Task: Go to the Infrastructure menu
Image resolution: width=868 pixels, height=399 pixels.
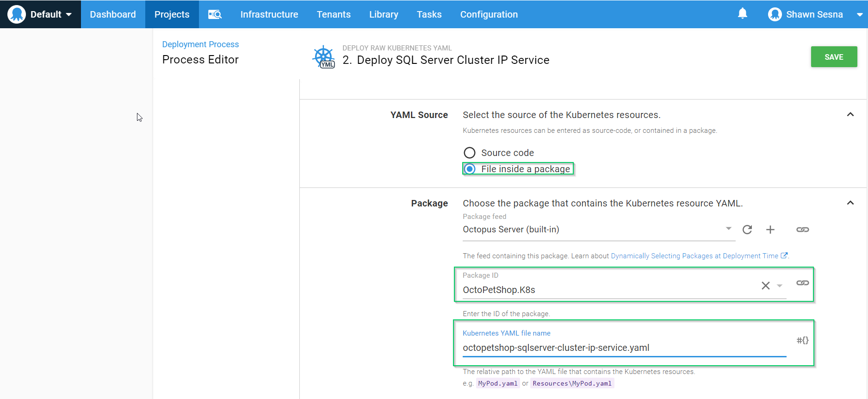Action: [x=269, y=14]
